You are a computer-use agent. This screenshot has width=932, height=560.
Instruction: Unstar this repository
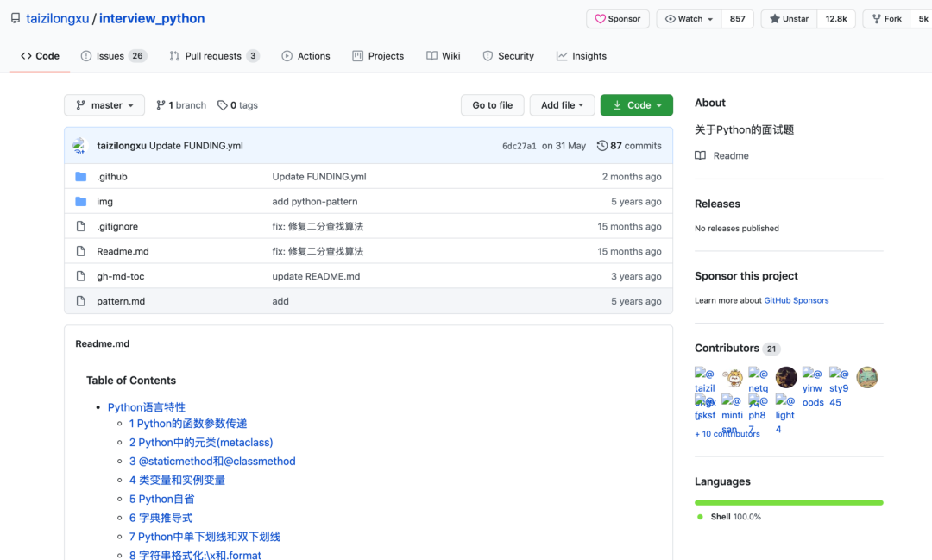(x=789, y=19)
